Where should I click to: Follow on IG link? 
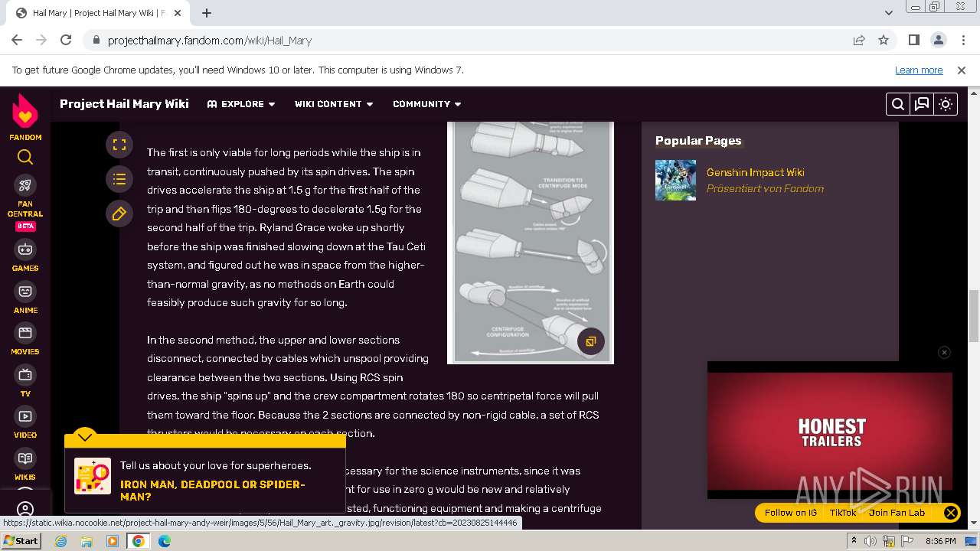[790, 513]
